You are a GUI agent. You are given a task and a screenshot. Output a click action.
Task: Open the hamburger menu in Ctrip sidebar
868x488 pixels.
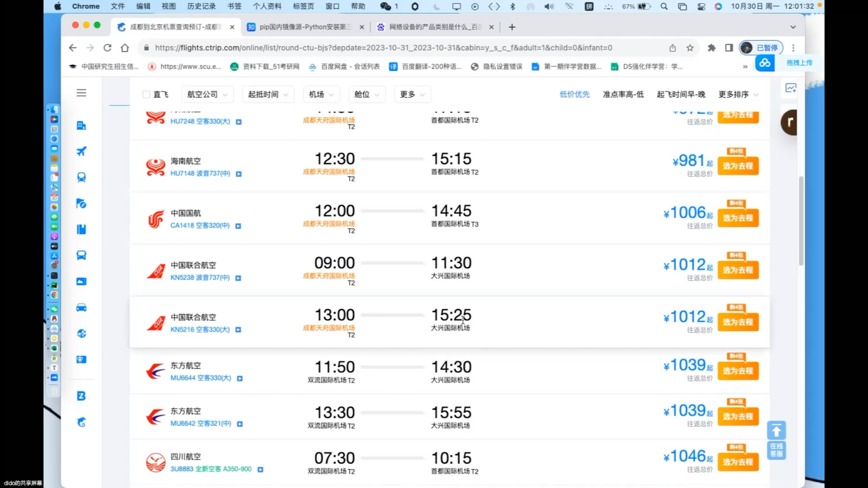coord(81,93)
